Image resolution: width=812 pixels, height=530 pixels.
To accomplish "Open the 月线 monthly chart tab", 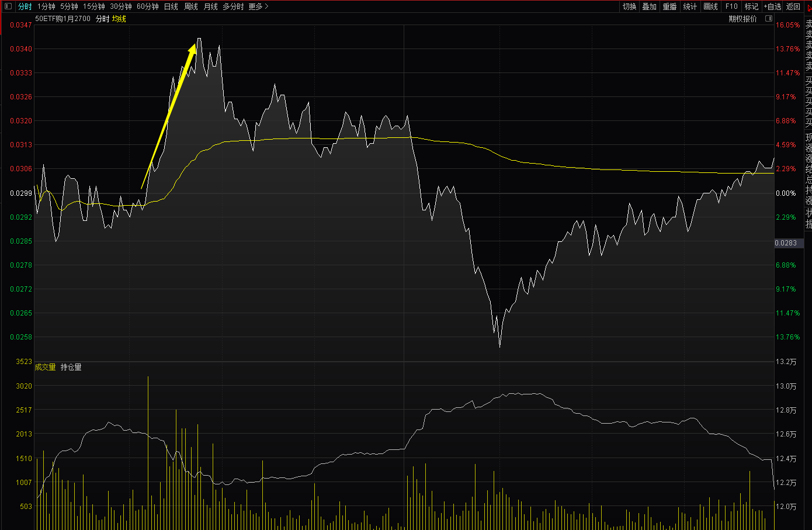I will click(211, 6).
